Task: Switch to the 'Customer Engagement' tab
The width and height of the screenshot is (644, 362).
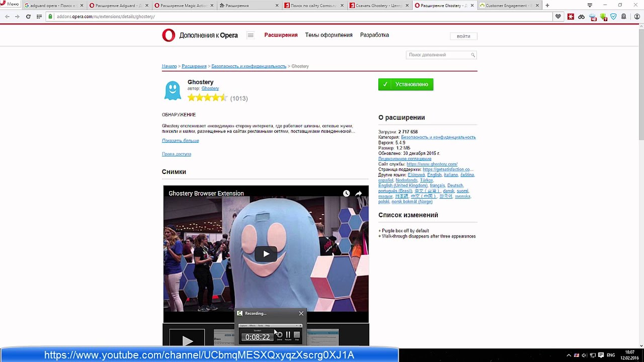Action: tap(509, 6)
